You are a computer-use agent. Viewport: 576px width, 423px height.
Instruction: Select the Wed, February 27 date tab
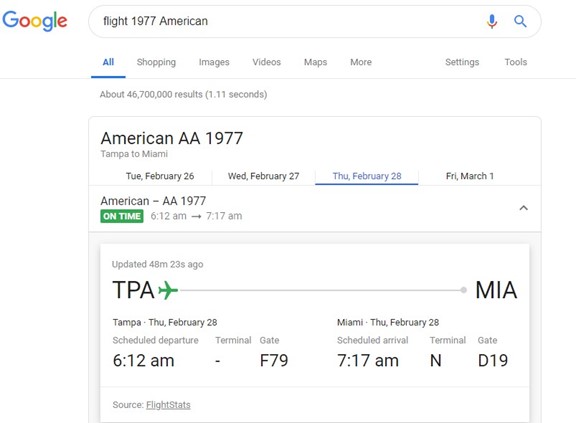[x=263, y=176]
